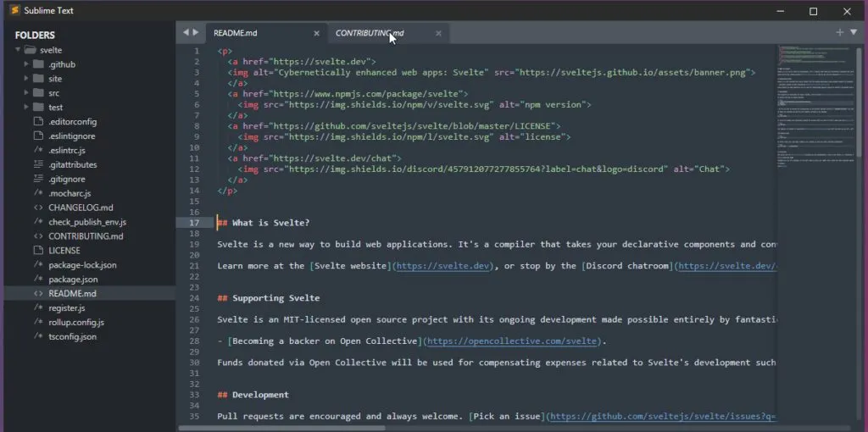Click the package-lock.json file icon
Screen dimensions: 868x432
(x=38, y=265)
